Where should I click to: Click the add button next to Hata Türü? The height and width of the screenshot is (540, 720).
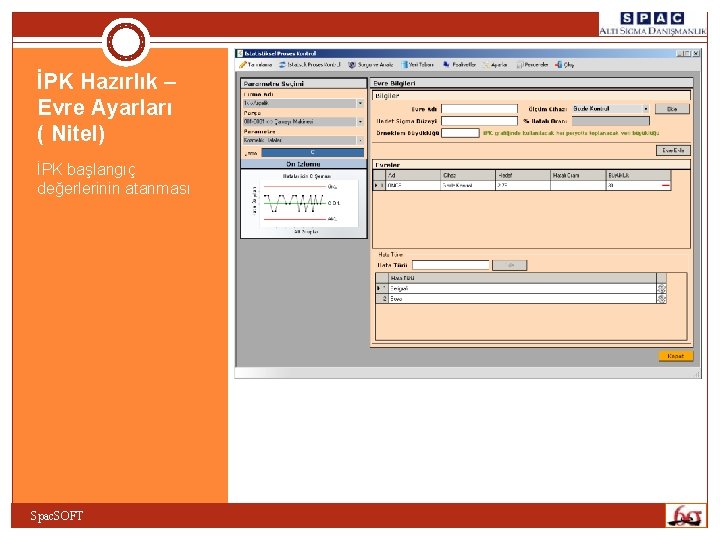tap(509, 265)
